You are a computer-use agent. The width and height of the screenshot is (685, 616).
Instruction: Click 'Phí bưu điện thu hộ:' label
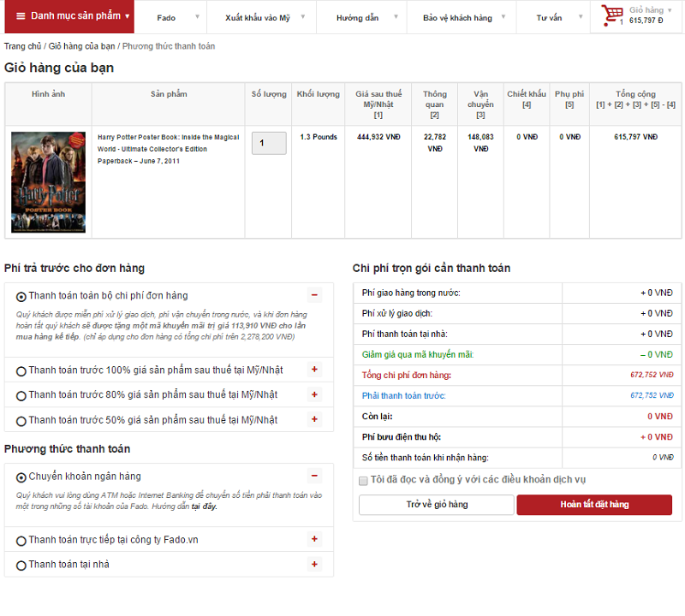point(401,436)
